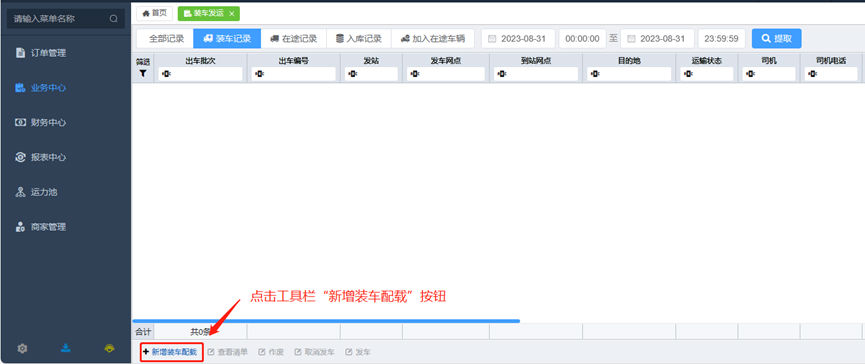Click the blue horizontal scrollbar under the table

point(326,320)
